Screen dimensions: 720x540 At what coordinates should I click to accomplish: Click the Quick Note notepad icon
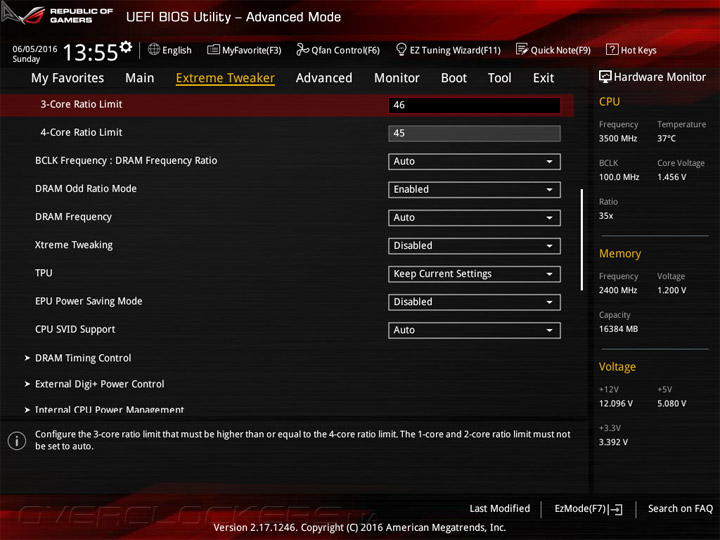point(522,49)
